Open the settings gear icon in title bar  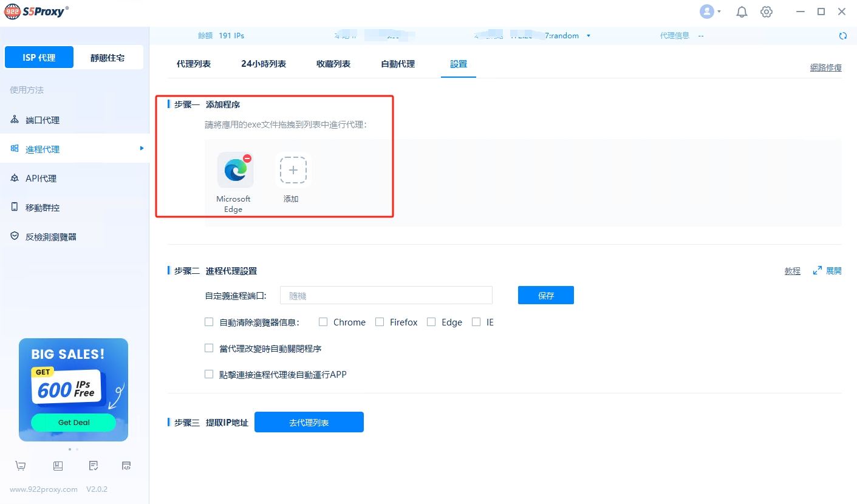[x=767, y=12]
